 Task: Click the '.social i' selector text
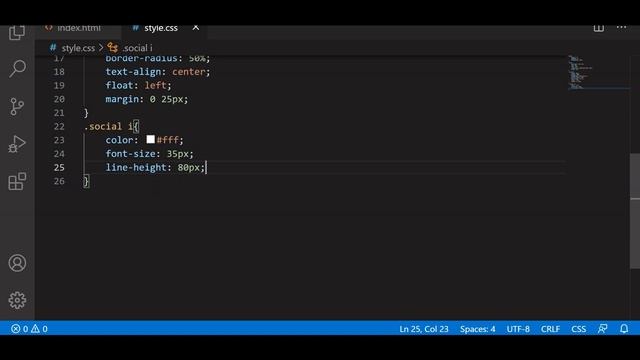tap(109, 126)
